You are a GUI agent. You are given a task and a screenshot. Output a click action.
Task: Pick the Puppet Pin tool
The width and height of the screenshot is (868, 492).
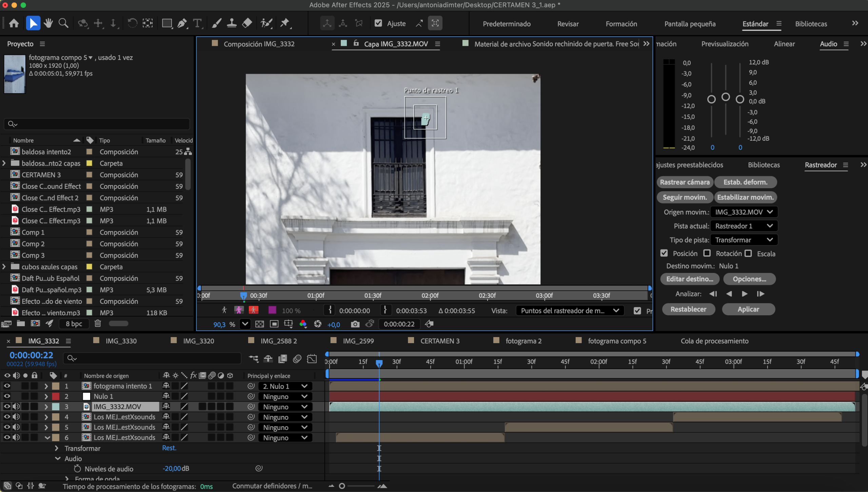[285, 23]
